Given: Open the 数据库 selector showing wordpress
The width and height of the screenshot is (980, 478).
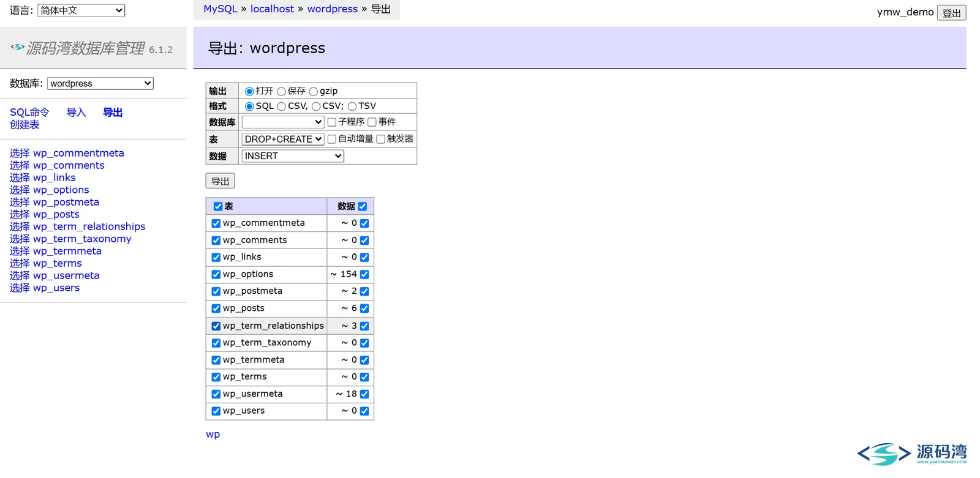Looking at the screenshot, I should (100, 83).
